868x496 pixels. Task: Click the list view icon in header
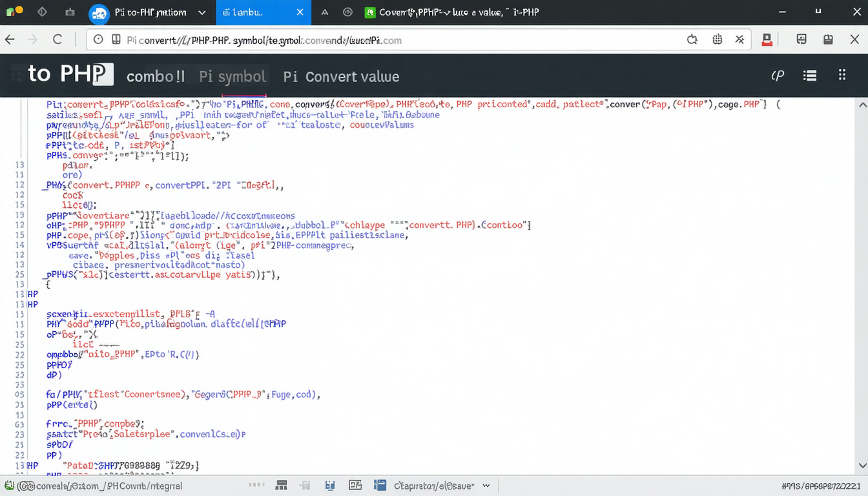pos(810,76)
